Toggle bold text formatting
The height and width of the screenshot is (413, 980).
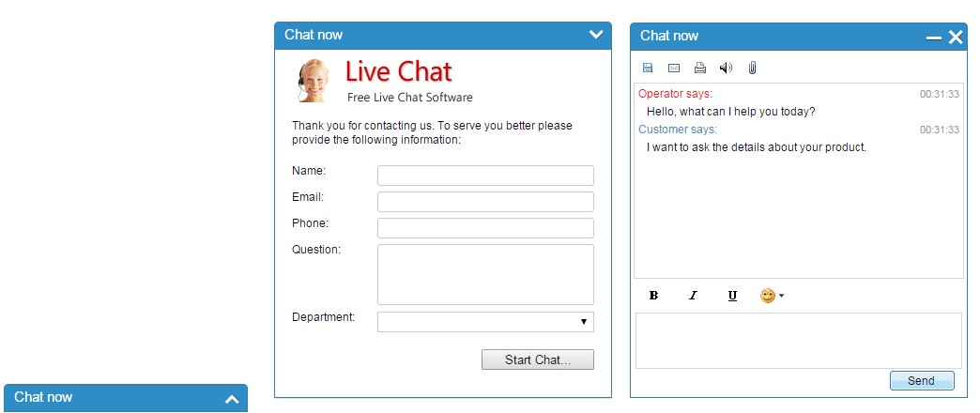tap(654, 296)
